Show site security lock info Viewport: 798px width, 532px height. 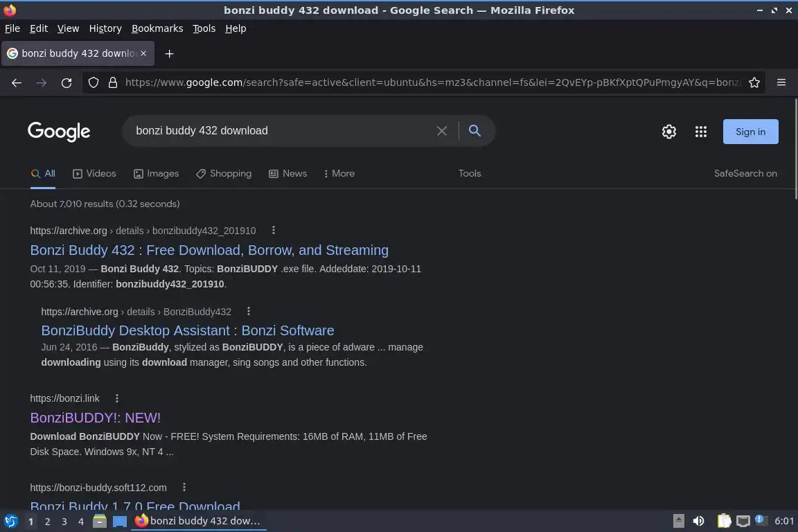click(x=113, y=82)
